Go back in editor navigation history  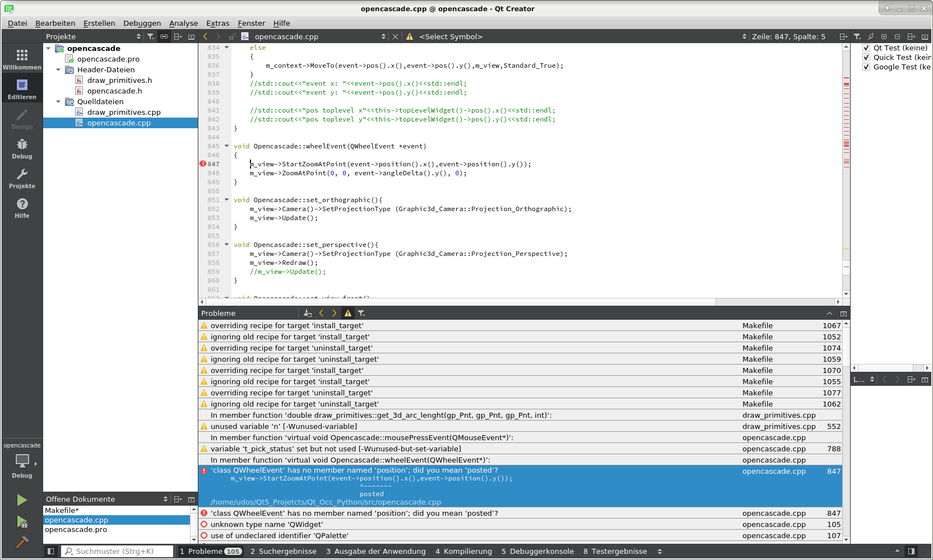[x=205, y=36]
